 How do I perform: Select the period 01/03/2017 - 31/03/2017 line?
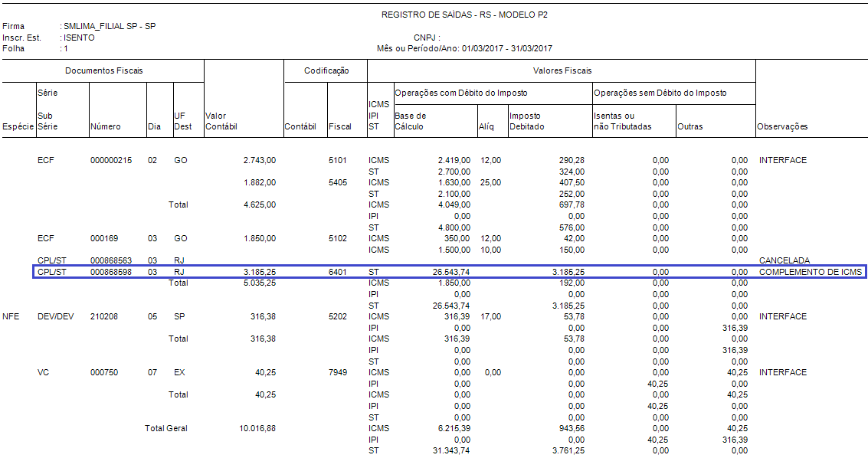click(x=464, y=48)
